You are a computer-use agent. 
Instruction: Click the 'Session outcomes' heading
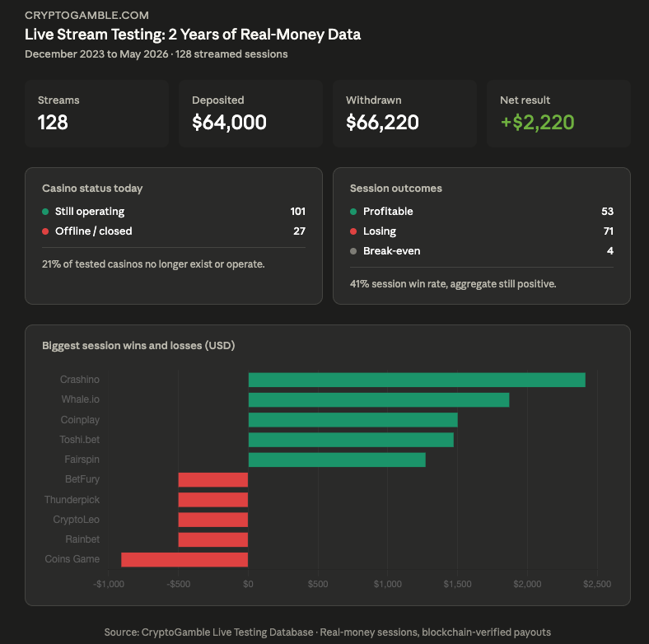[x=395, y=189]
